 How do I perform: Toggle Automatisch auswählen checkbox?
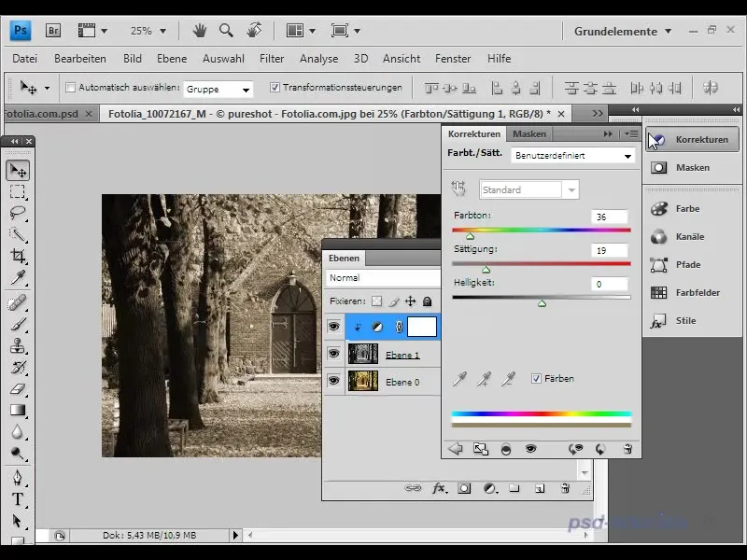(x=71, y=87)
